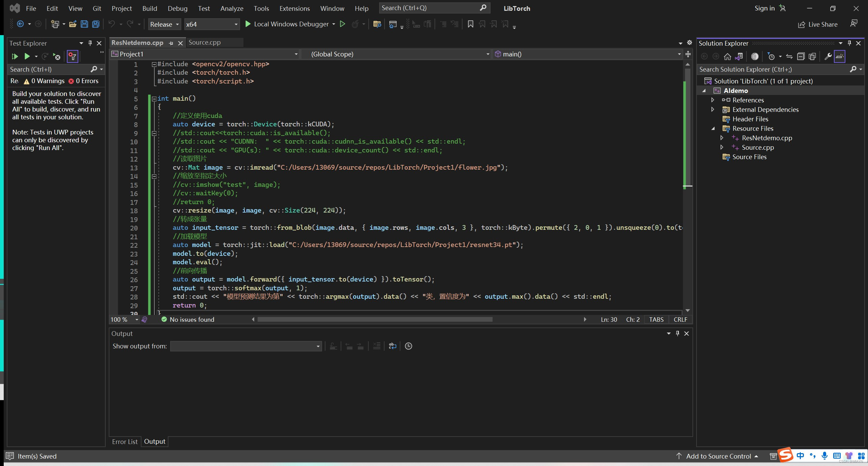The width and height of the screenshot is (868, 466).
Task: Click Local Windows Debugger start button
Action: click(x=287, y=24)
